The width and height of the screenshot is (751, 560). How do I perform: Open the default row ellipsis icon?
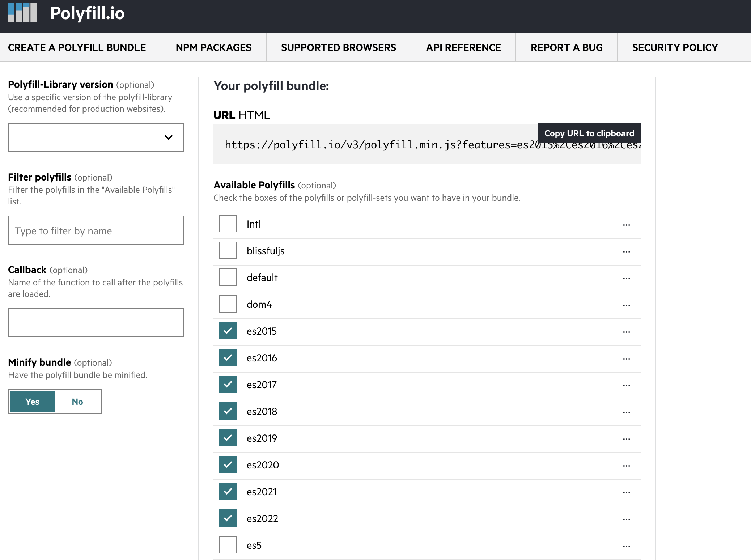(627, 279)
